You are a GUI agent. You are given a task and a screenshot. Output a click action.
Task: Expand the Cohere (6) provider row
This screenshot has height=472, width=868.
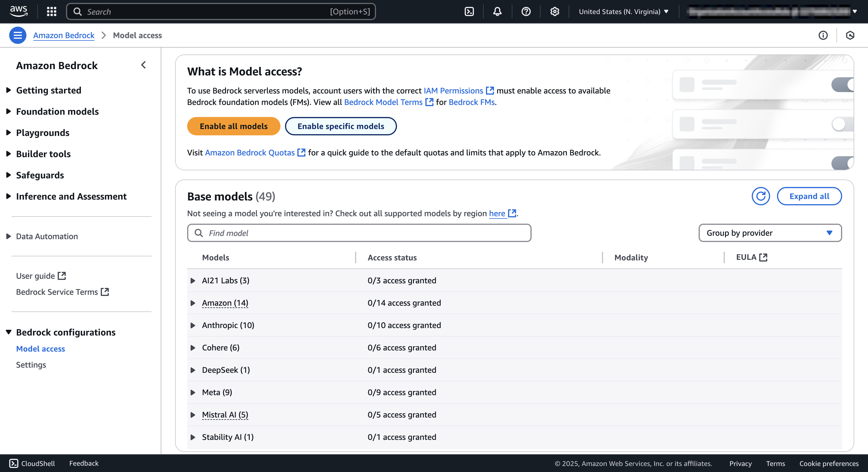tap(193, 348)
